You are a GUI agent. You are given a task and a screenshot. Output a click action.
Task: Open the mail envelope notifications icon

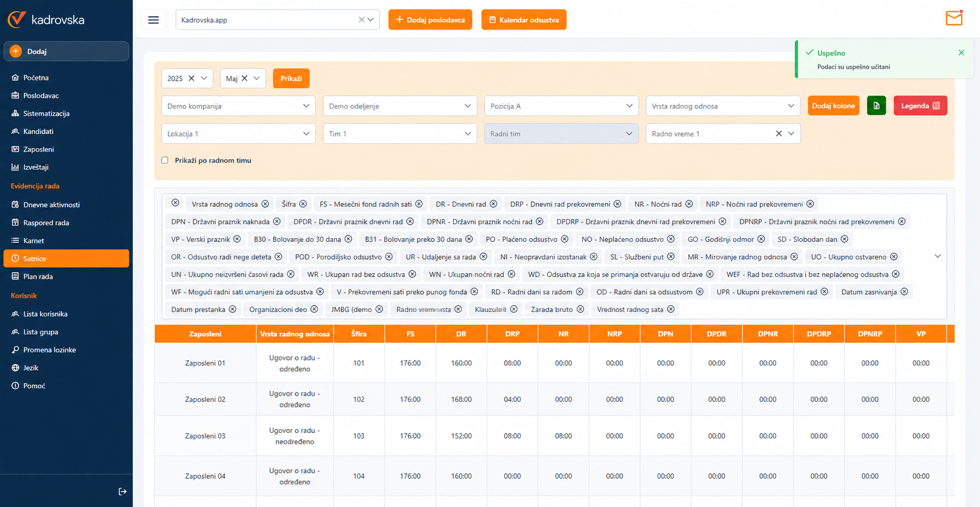(954, 19)
